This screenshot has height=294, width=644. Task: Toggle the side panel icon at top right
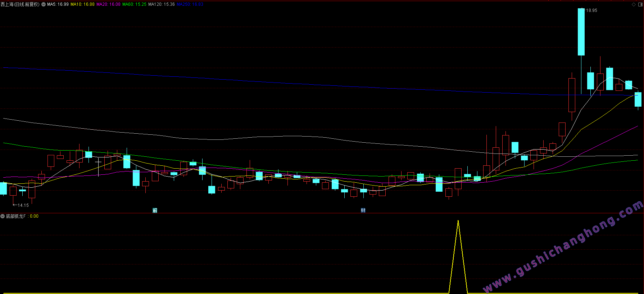point(640,4)
